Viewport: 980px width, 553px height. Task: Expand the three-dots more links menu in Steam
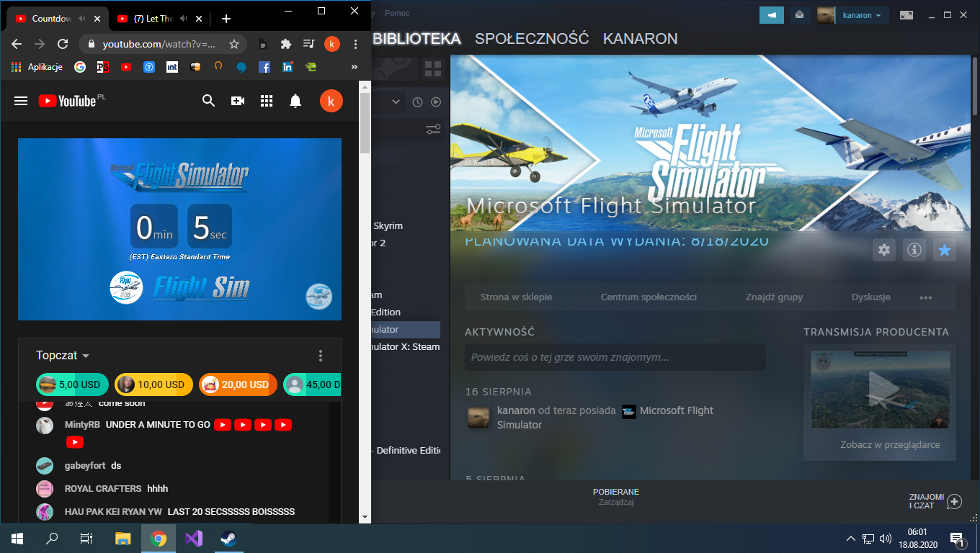[x=926, y=297]
